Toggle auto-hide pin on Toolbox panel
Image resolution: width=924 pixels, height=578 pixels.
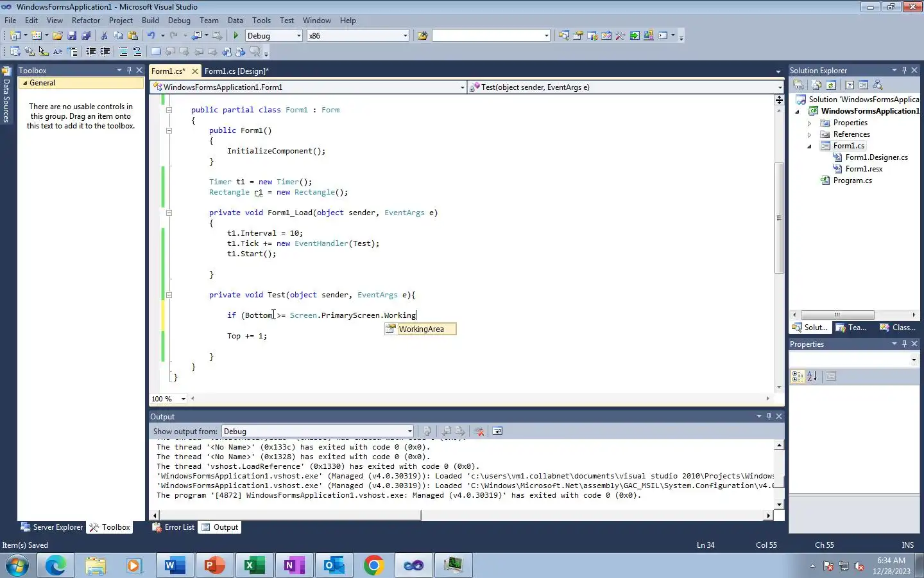[129, 70]
